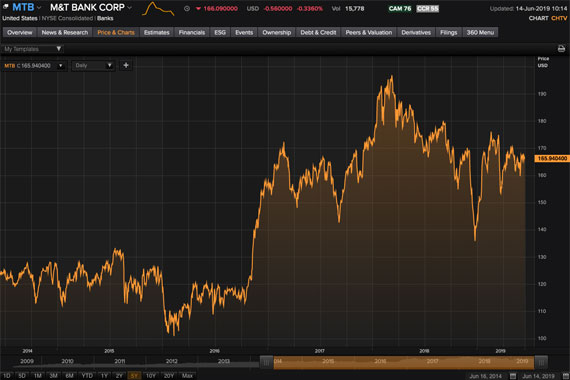
Task: View the Events tab
Action: [244, 32]
